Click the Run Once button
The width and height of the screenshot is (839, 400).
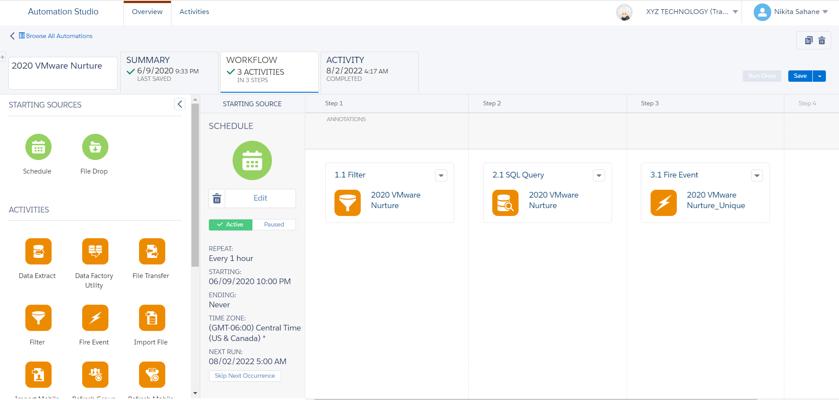click(762, 76)
